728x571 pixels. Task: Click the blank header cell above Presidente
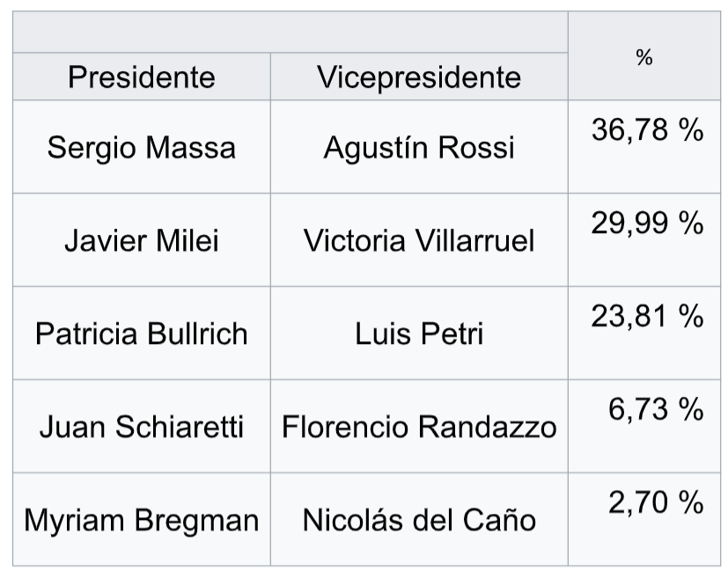[x=290, y=33]
